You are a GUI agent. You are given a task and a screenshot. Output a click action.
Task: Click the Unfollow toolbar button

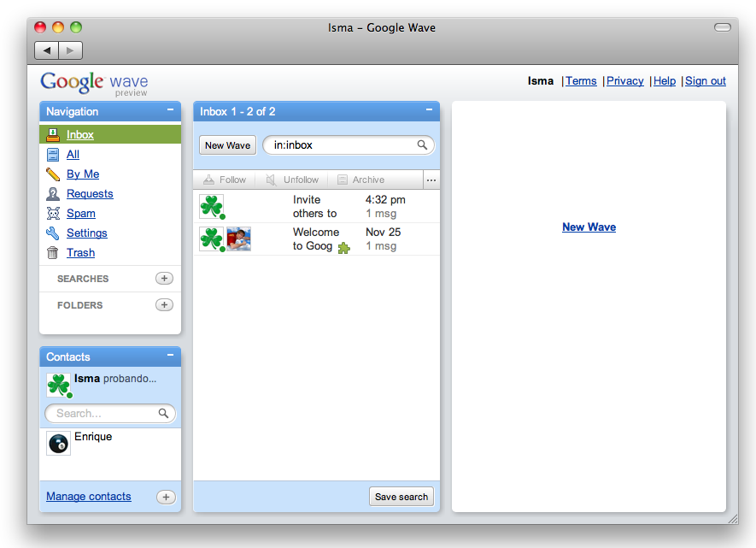pos(292,180)
